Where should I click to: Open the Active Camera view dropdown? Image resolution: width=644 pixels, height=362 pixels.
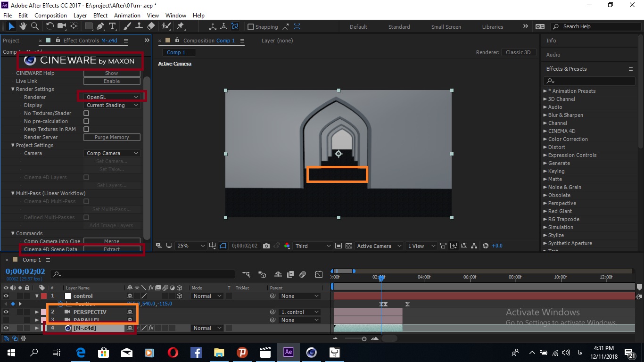click(x=380, y=246)
